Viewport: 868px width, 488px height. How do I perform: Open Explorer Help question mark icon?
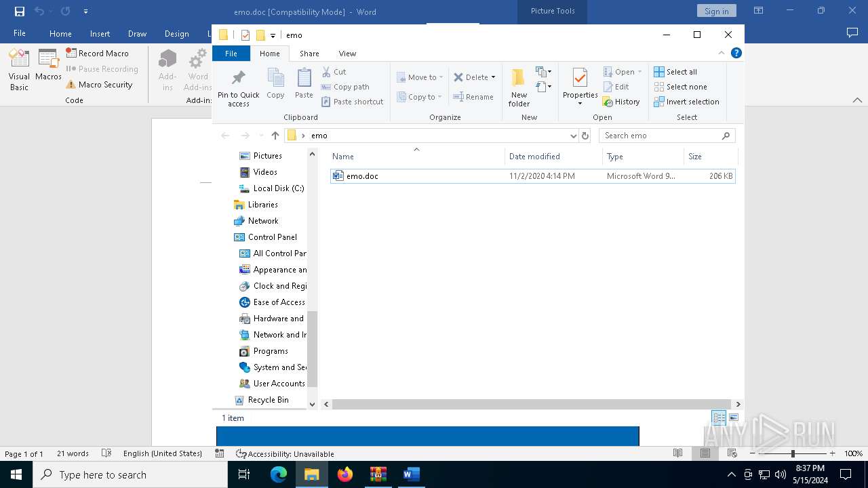click(736, 53)
